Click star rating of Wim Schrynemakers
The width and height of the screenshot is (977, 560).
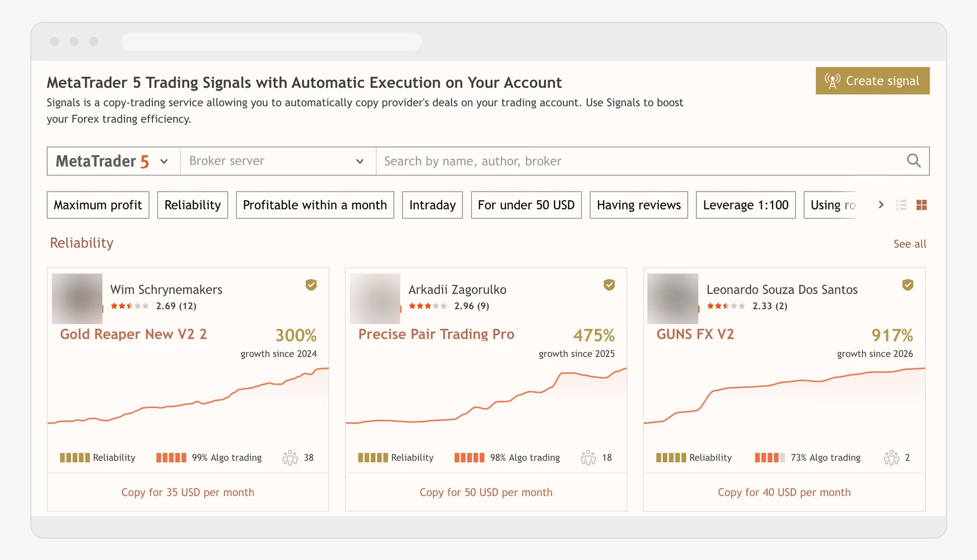(x=130, y=306)
